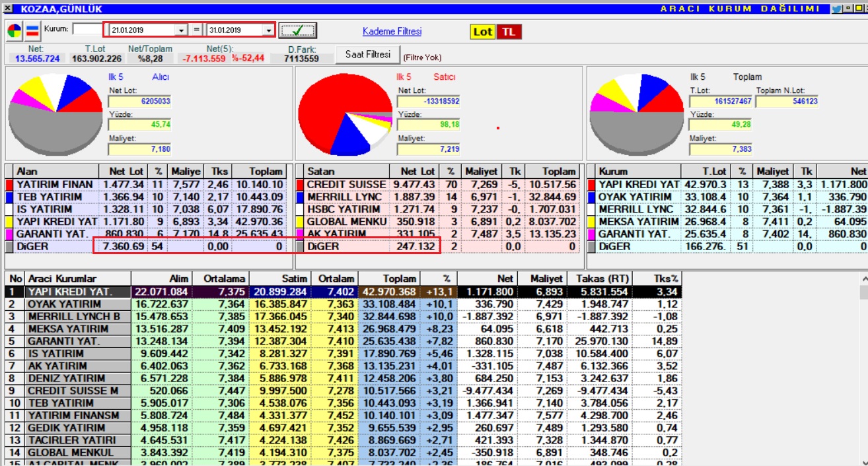Switch the display unit to TL
Image resolution: width=868 pixels, height=466 pixels.
point(507,32)
